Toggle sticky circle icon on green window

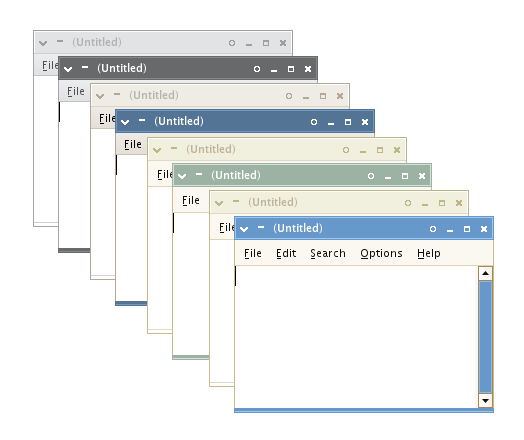(x=371, y=176)
